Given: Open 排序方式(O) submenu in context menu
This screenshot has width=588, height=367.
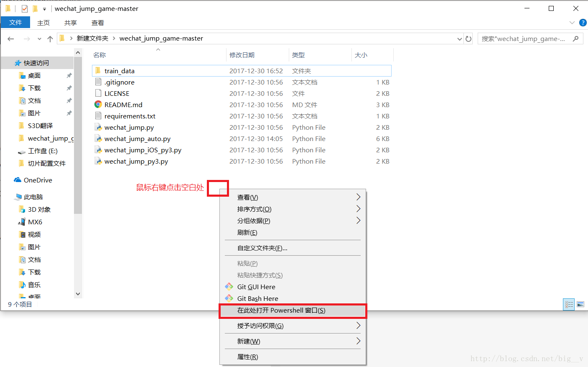Looking at the screenshot, I should click(293, 209).
